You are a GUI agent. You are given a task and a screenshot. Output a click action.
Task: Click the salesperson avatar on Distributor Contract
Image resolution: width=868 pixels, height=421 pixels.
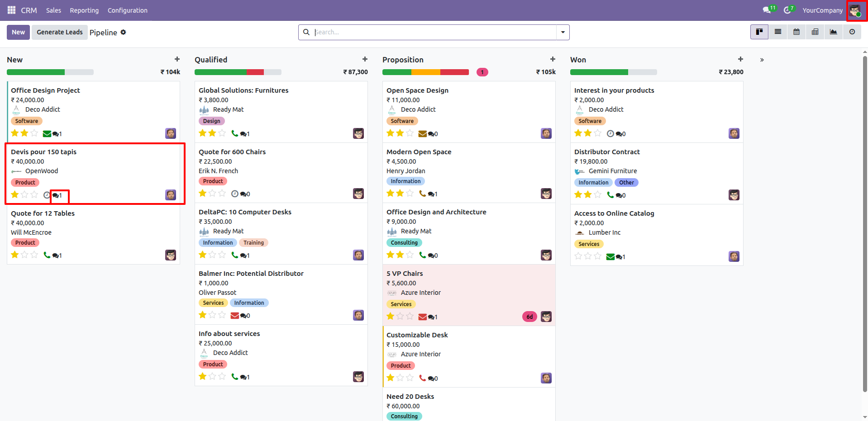click(734, 195)
